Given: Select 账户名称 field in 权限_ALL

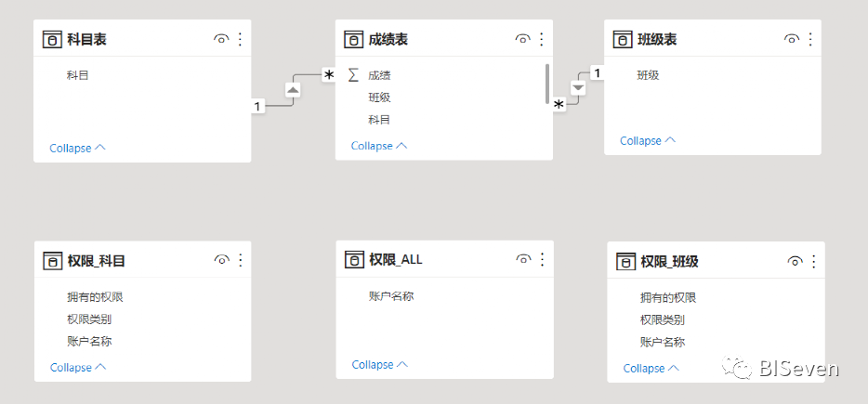Looking at the screenshot, I should pyautogui.click(x=390, y=296).
